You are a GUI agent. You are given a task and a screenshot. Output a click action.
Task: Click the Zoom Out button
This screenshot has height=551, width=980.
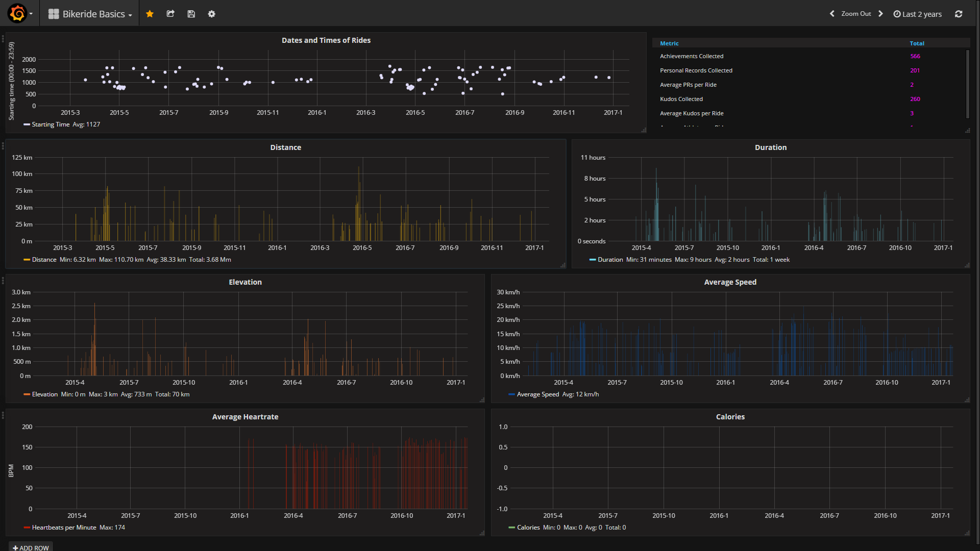pos(856,14)
